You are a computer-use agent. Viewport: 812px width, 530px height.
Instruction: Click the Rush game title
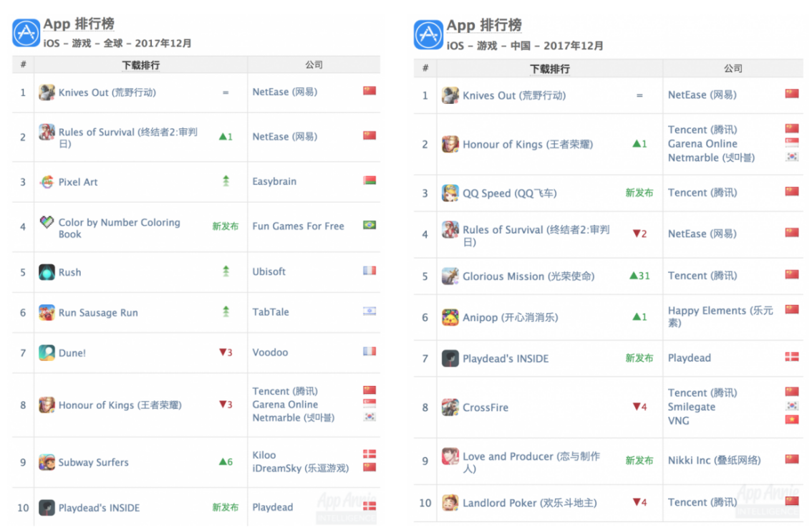(x=69, y=272)
